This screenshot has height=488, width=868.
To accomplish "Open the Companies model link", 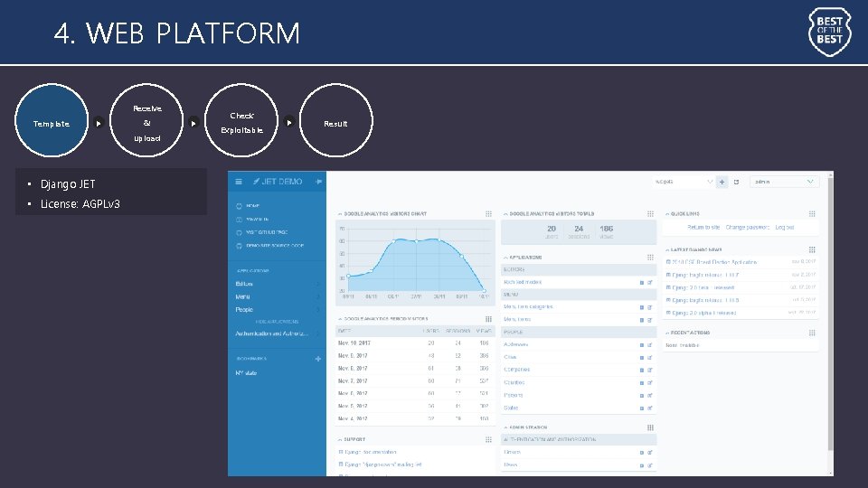I will [x=516, y=370].
